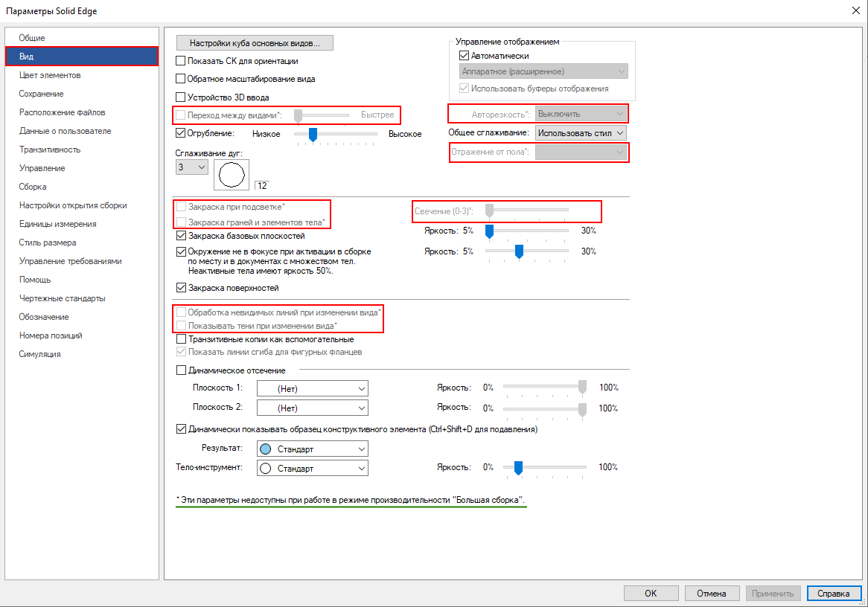Click the Отмена button
Viewport: 868px width, 607px height.
[x=712, y=593]
